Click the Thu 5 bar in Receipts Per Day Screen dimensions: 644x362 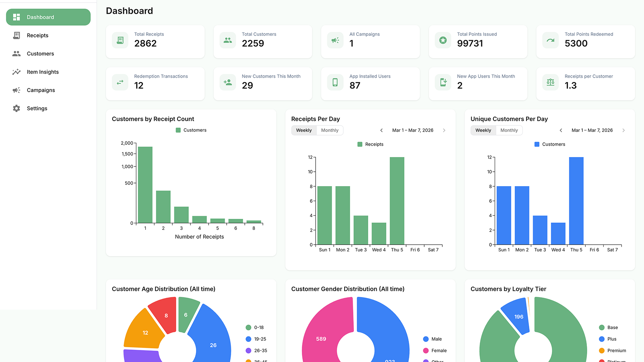pos(397,201)
